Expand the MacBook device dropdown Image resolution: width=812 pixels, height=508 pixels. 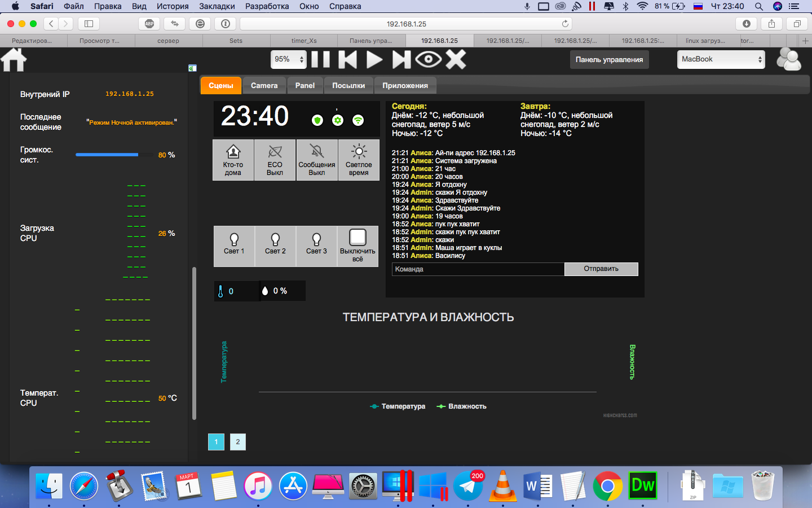point(721,59)
